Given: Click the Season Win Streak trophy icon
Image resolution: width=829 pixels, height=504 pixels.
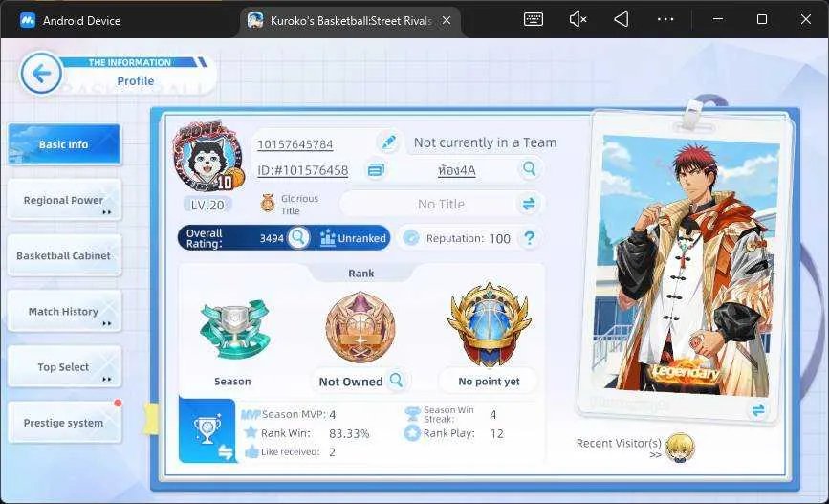Looking at the screenshot, I should click(x=412, y=413).
